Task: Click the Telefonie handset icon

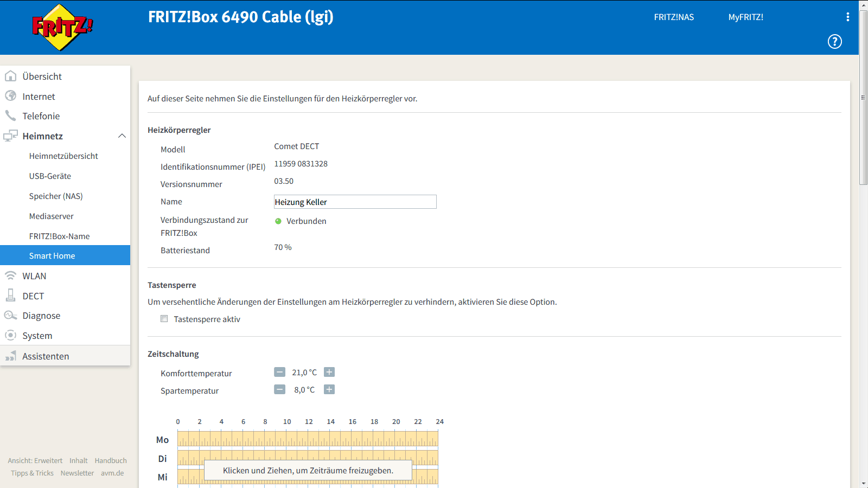Action: tap(10, 115)
